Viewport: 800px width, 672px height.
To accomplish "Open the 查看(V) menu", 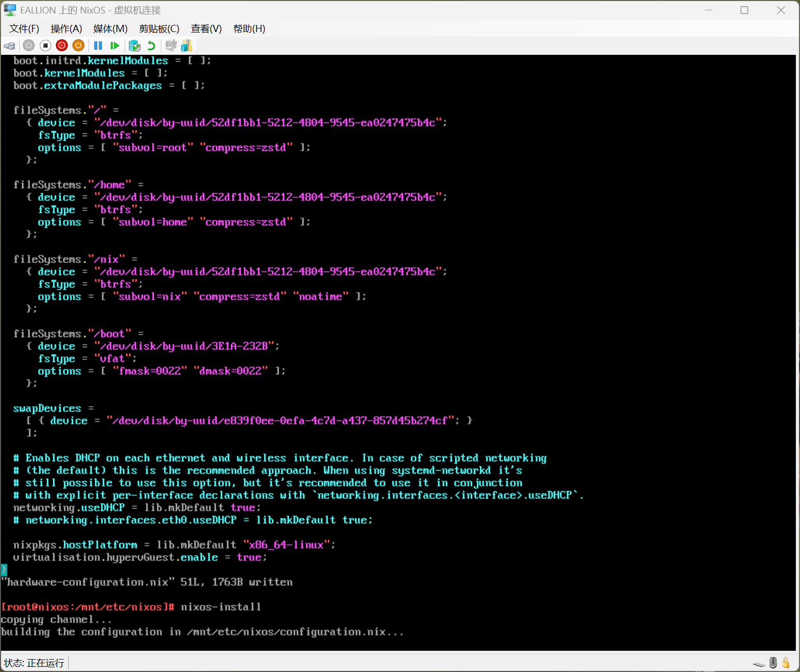I will click(206, 28).
